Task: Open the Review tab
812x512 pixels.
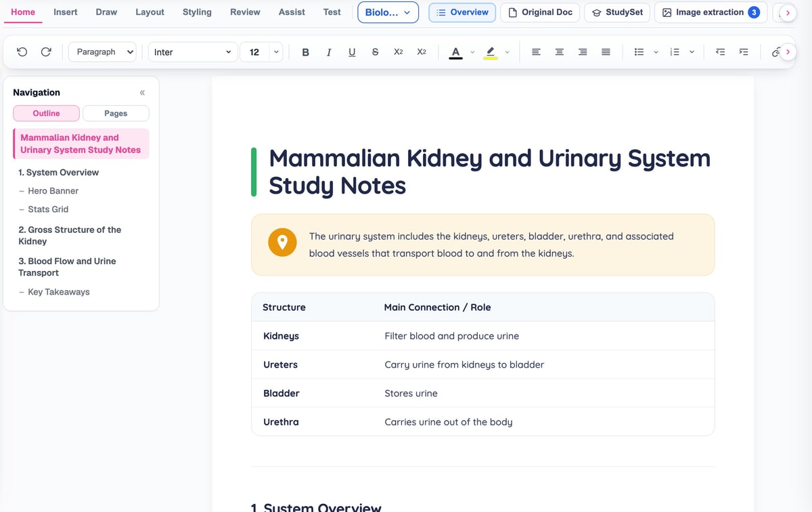Action: point(245,12)
